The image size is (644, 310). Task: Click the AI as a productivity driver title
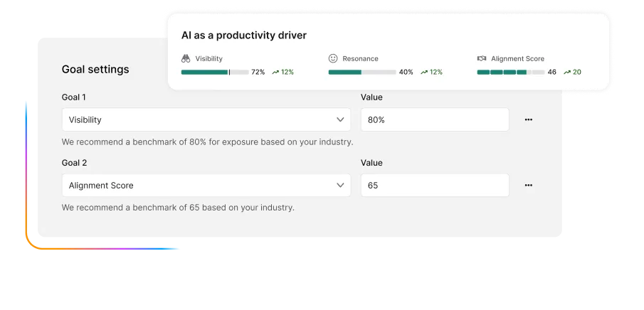pos(244,35)
